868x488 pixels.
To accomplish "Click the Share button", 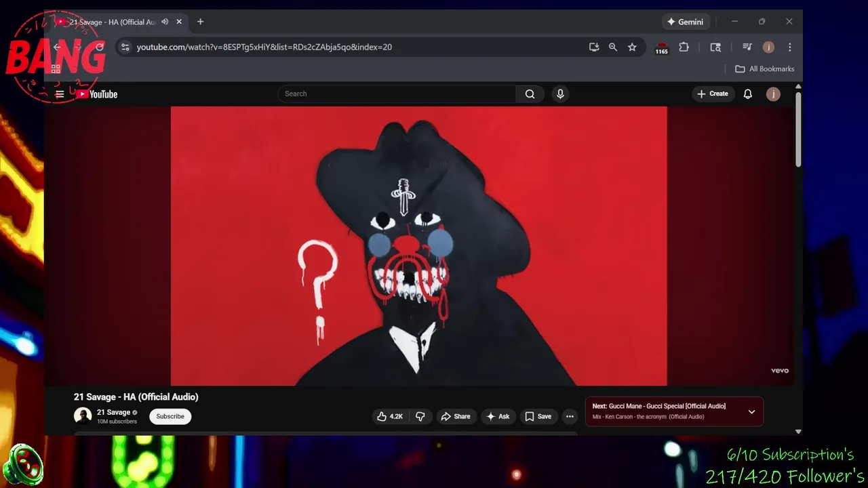I will pos(456,416).
